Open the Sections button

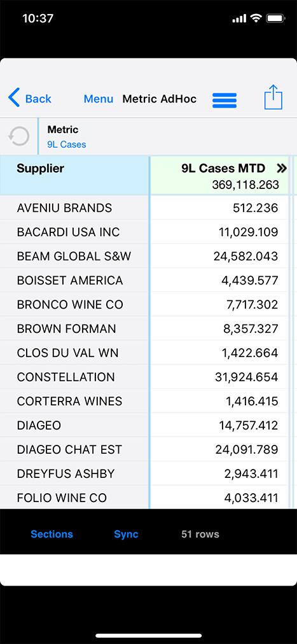point(52,535)
